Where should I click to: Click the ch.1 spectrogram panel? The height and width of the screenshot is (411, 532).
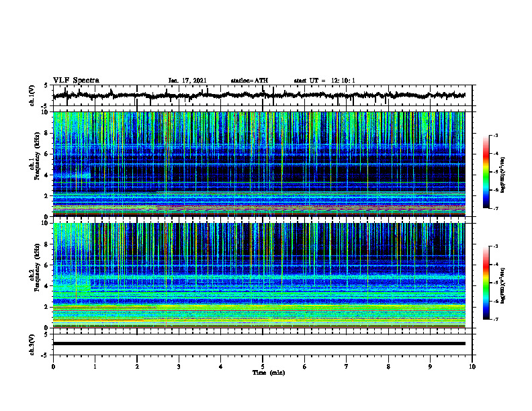[x=259, y=164]
